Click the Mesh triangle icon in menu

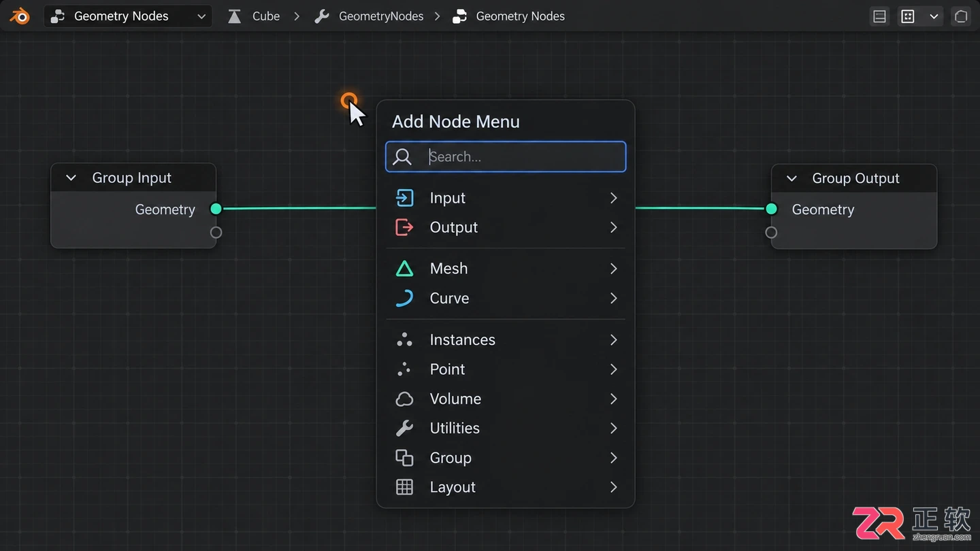click(x=404, y=269)
